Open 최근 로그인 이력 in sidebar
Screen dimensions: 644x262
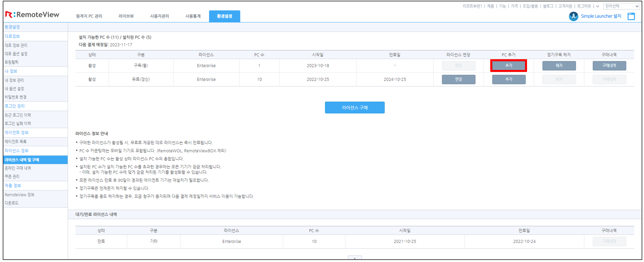coord(18,115)
